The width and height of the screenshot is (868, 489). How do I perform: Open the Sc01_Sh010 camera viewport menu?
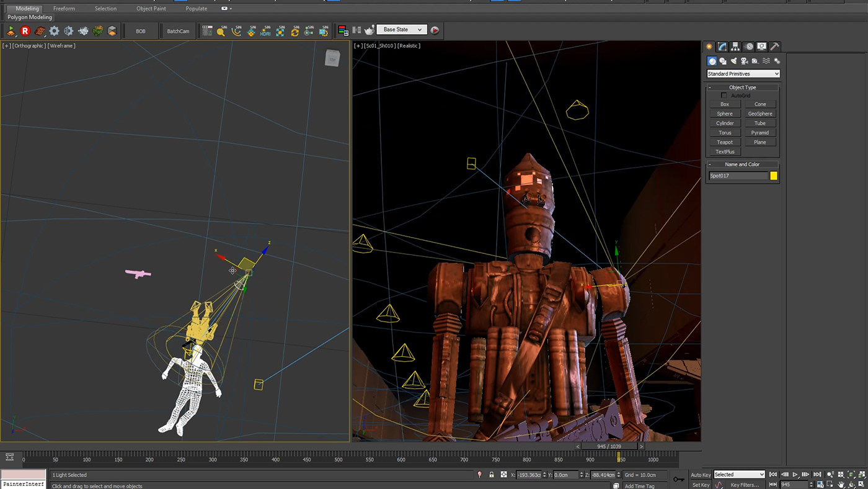(379, 46)
